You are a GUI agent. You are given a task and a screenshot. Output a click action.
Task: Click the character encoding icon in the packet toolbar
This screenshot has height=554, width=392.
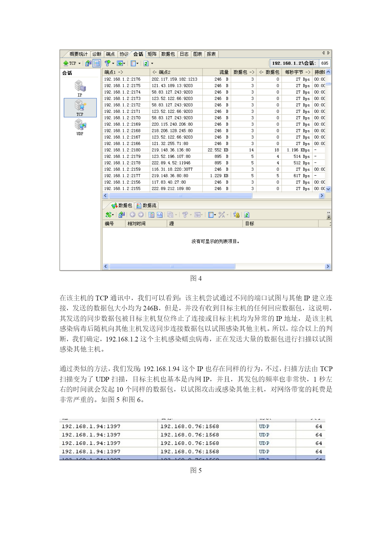[x=221, y=215]
